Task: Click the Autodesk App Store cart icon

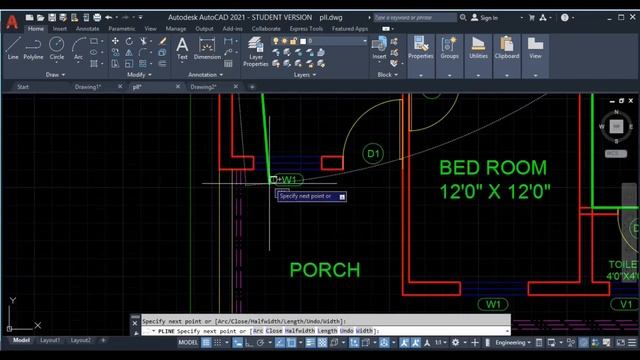Action: 532,18
